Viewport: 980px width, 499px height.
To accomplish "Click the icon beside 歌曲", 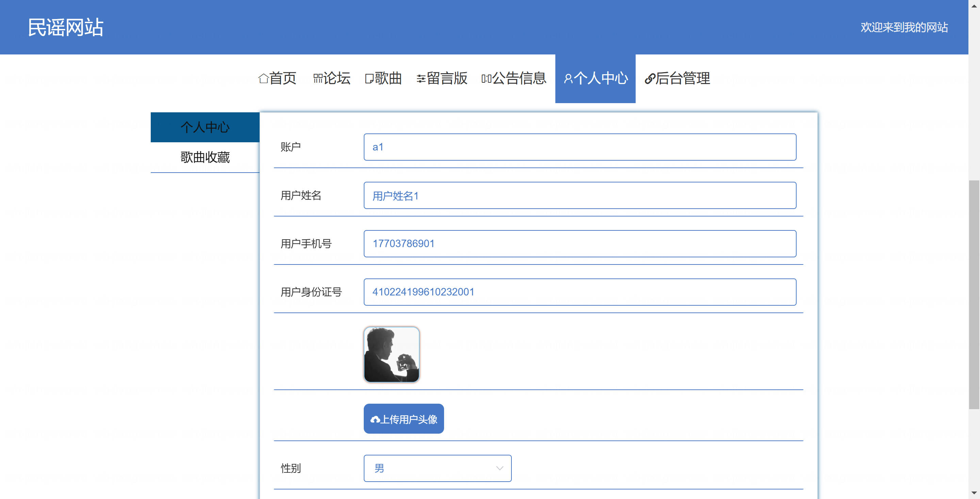I will pyautogui.click(x=369, y=79).
